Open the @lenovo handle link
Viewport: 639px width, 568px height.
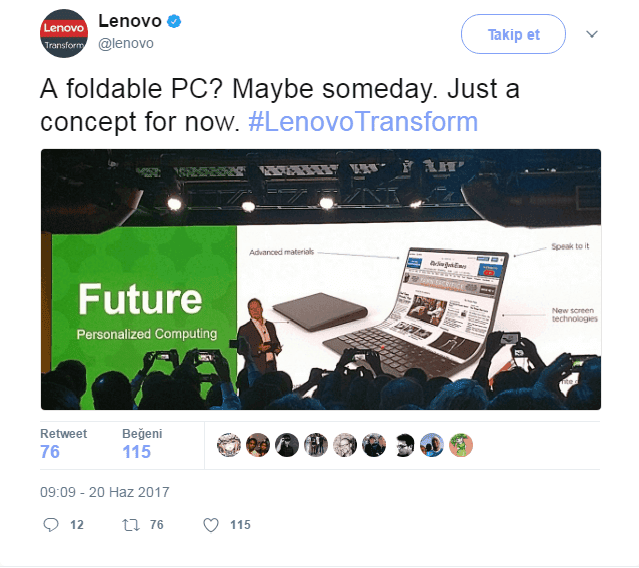126,43
